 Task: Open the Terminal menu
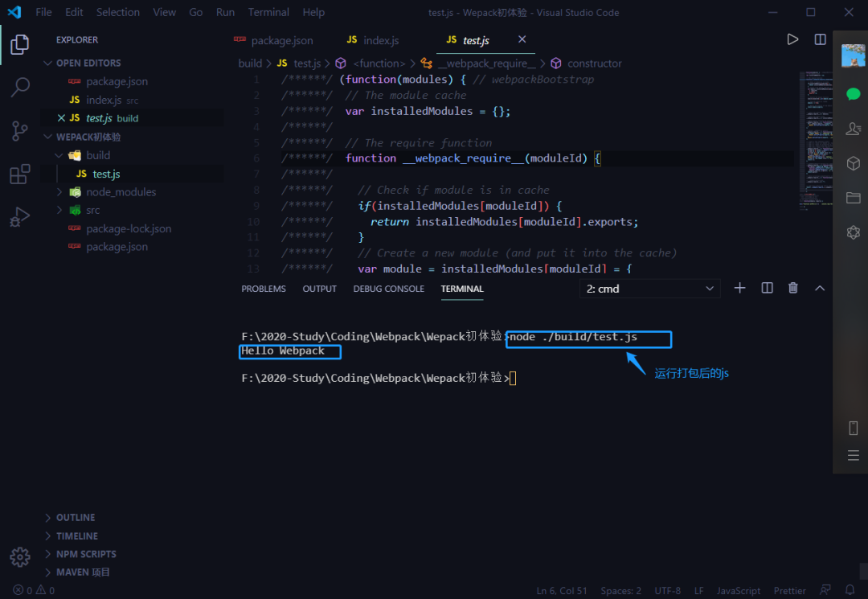(x=268, y=12)
